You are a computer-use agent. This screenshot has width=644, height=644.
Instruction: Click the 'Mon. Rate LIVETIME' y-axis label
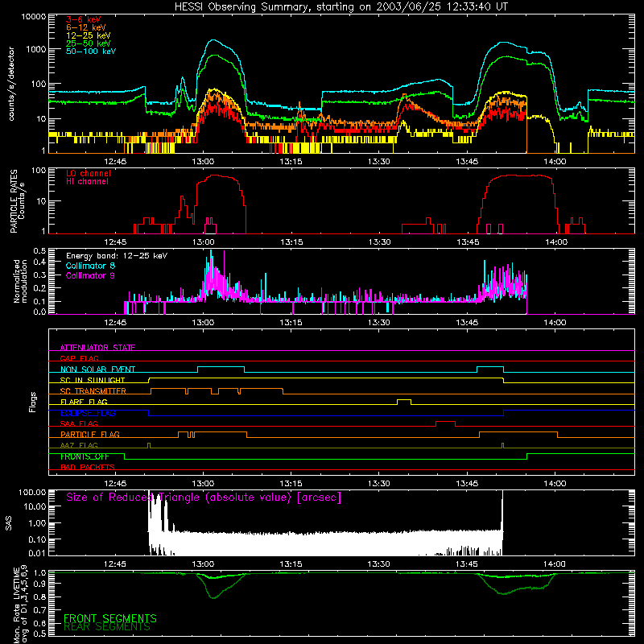[19, 604]
